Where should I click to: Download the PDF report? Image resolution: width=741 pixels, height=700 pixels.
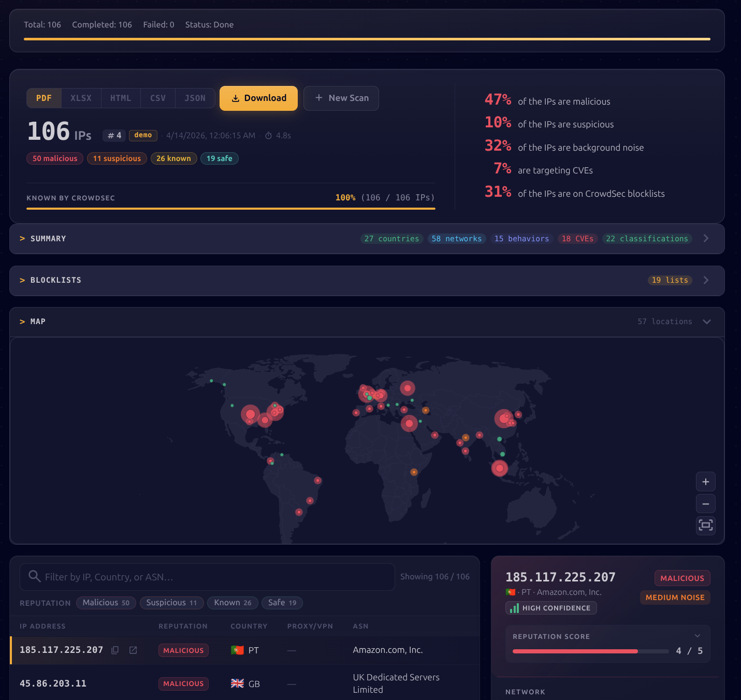(x=258, y=98)
